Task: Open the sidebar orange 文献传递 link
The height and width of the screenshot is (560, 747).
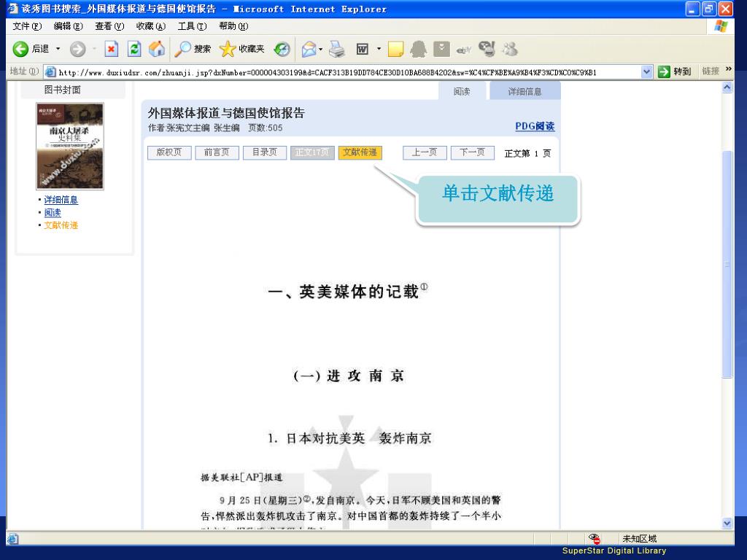Action: tap(61, 225)
